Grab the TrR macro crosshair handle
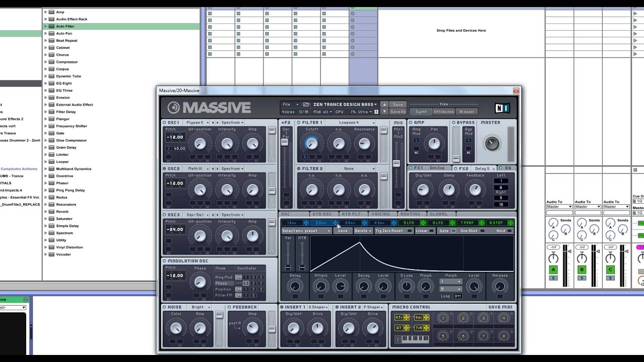This screenshot has height=362, width=644. [426, 328]
